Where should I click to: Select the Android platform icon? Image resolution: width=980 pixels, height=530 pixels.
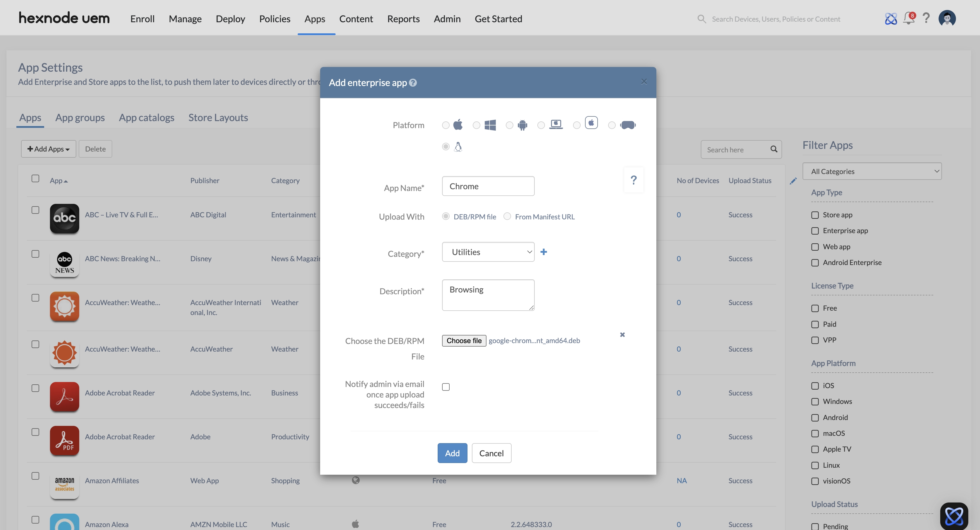pyautogui.click(x=522, y=125)
